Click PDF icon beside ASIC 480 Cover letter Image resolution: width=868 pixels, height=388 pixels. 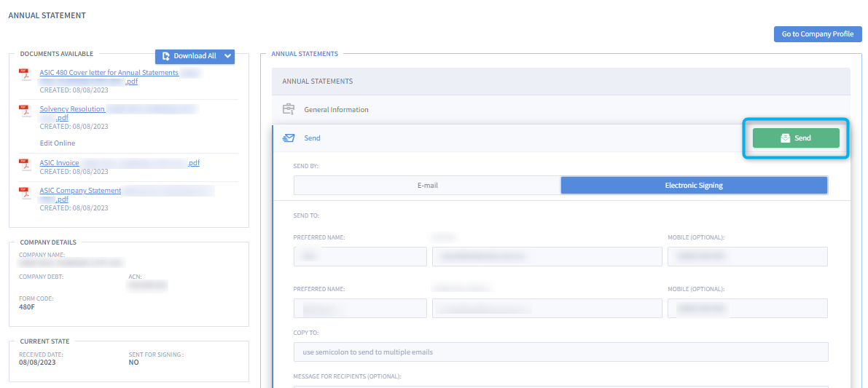point(25,74)
